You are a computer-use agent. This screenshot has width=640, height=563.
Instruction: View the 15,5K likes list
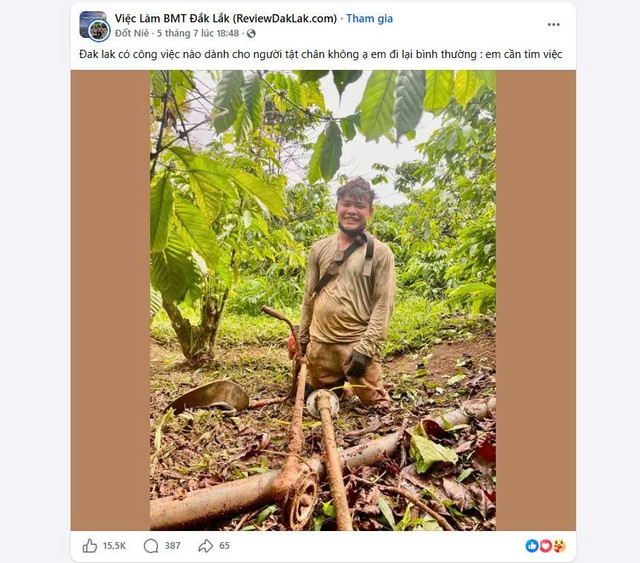pyautogui.click(x=114, y=546)
